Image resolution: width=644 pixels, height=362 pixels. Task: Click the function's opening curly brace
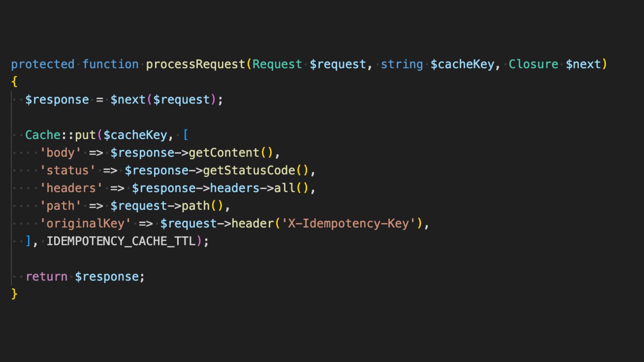pyautogui.click(x=14, y=82)
